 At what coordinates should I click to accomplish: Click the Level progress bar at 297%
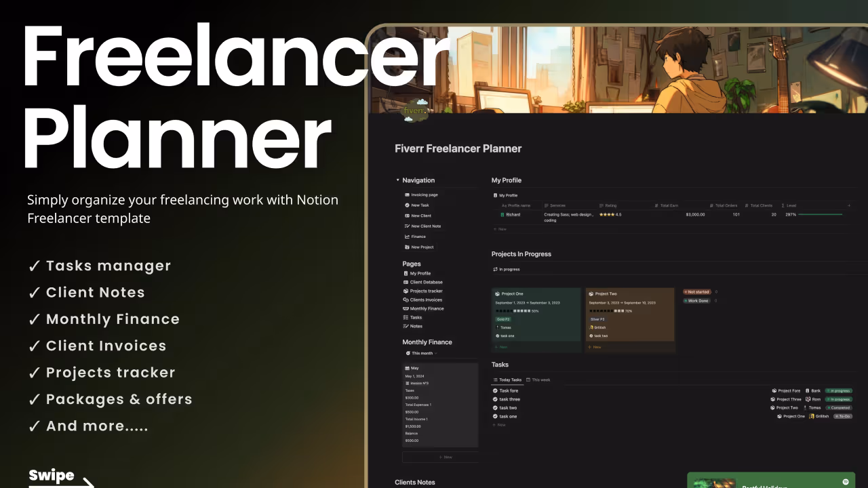(821, 215)
